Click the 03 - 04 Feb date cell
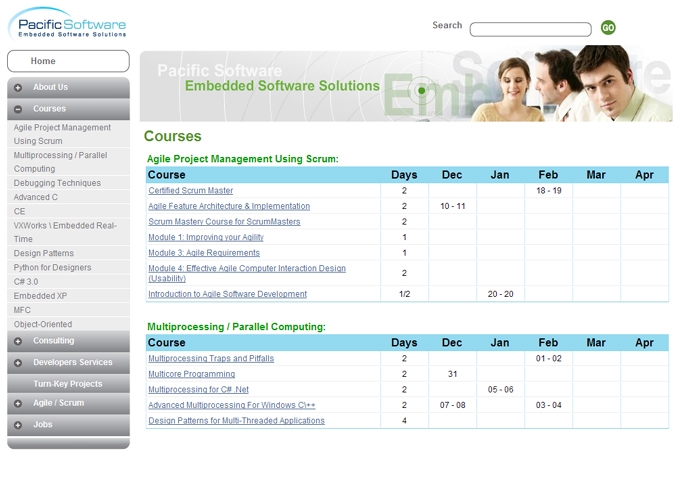 [549, 405]
